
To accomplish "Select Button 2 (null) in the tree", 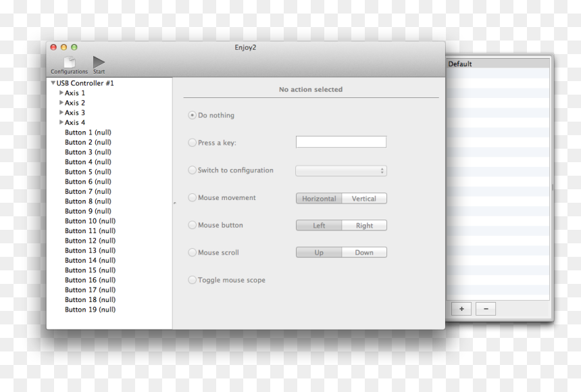I will pos(88,142).
